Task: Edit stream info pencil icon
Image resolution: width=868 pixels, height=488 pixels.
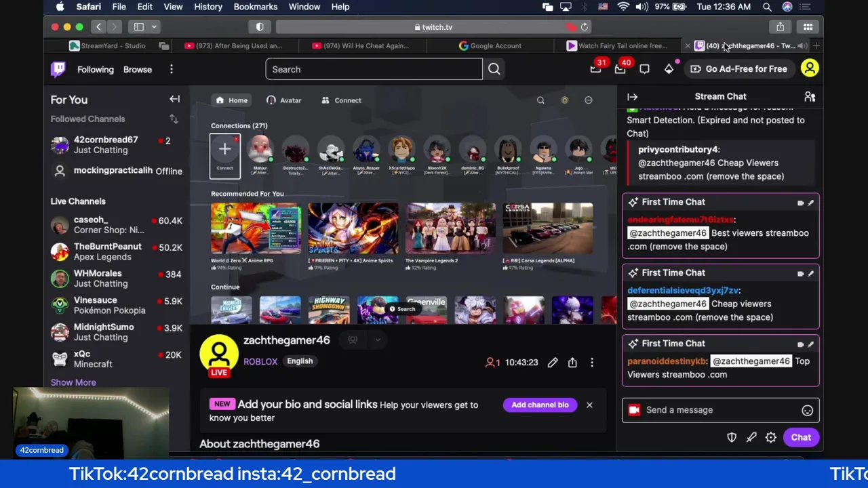Action: [553, 363]
